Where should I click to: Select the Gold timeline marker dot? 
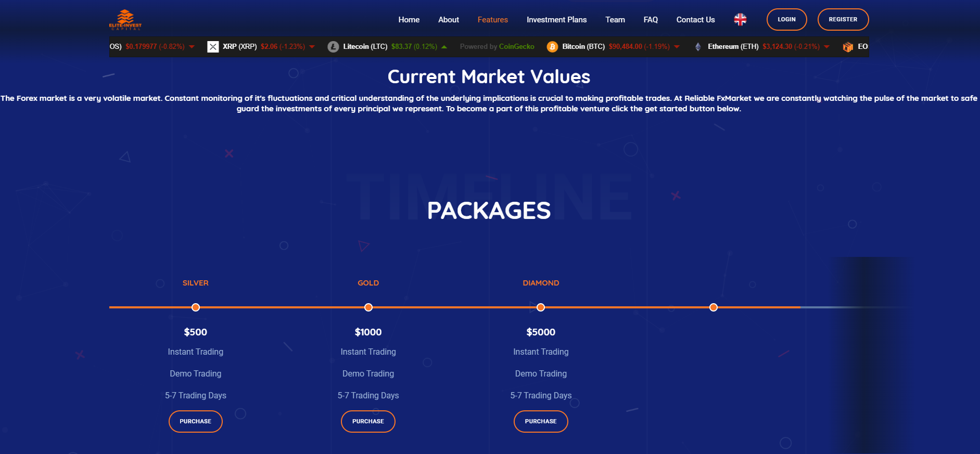coord(368,307)
